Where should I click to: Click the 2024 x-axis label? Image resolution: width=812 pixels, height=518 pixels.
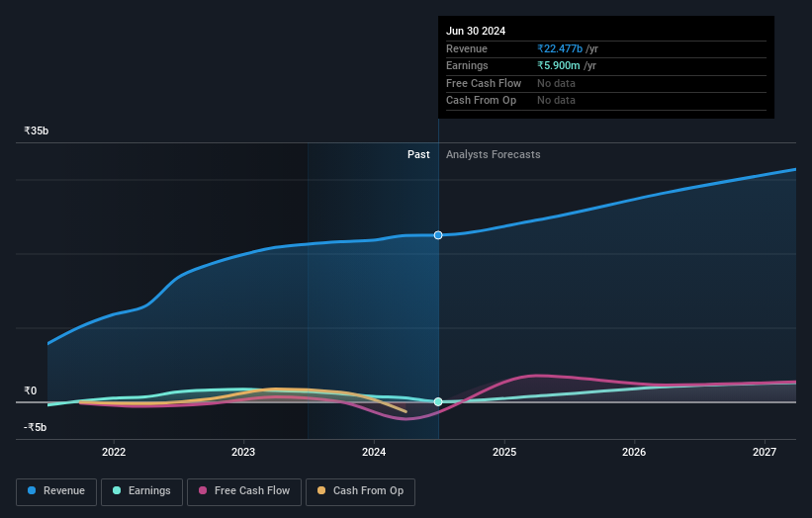(374, 452)
